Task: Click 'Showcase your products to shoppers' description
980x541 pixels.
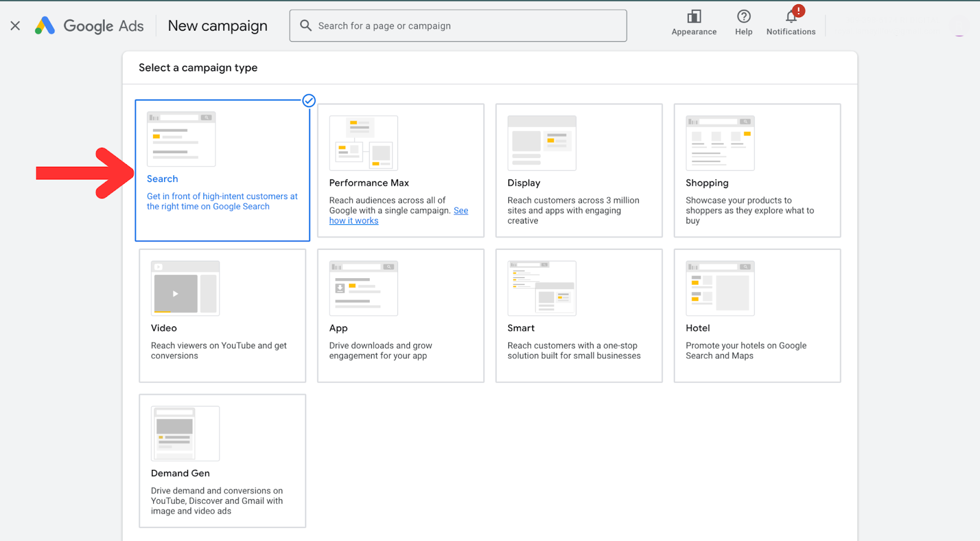Action: pos(750,210)
